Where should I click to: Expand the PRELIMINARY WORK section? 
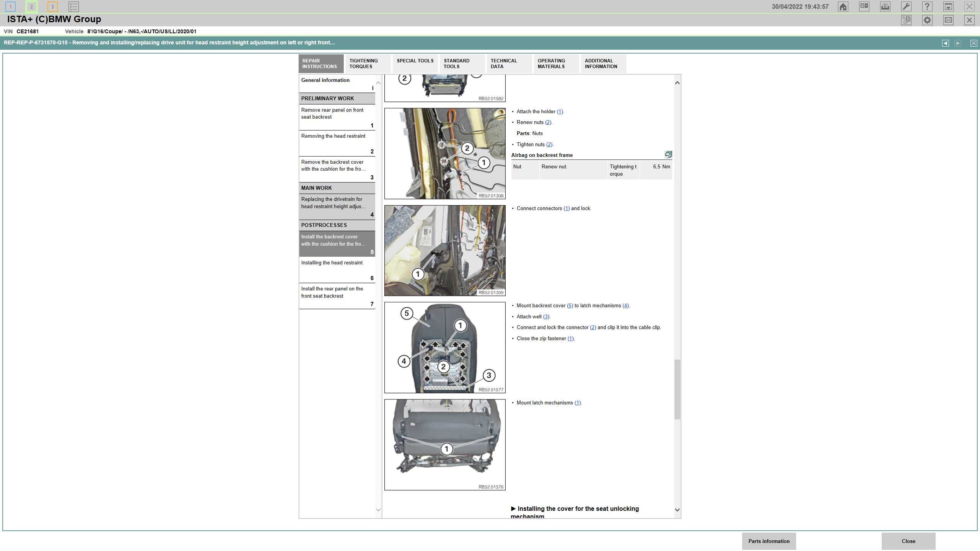pyautogui.click(x=336, y=98)
